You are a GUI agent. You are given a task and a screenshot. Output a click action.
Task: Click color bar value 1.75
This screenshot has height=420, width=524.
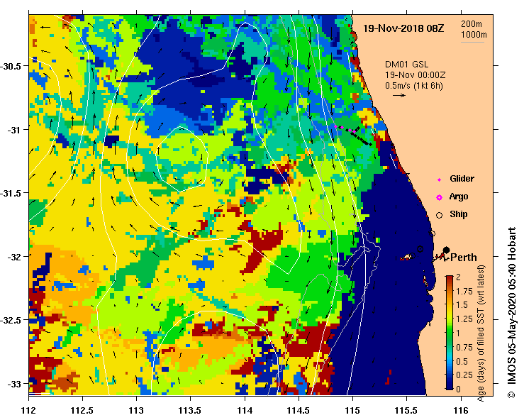point(464,292)
